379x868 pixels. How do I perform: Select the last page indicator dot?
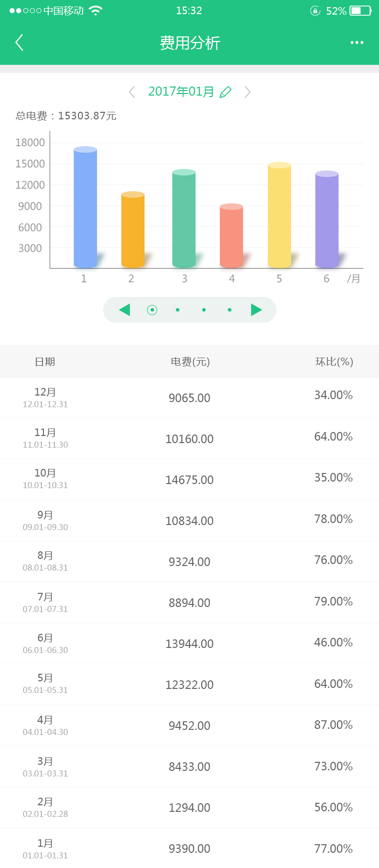(229, 310)
